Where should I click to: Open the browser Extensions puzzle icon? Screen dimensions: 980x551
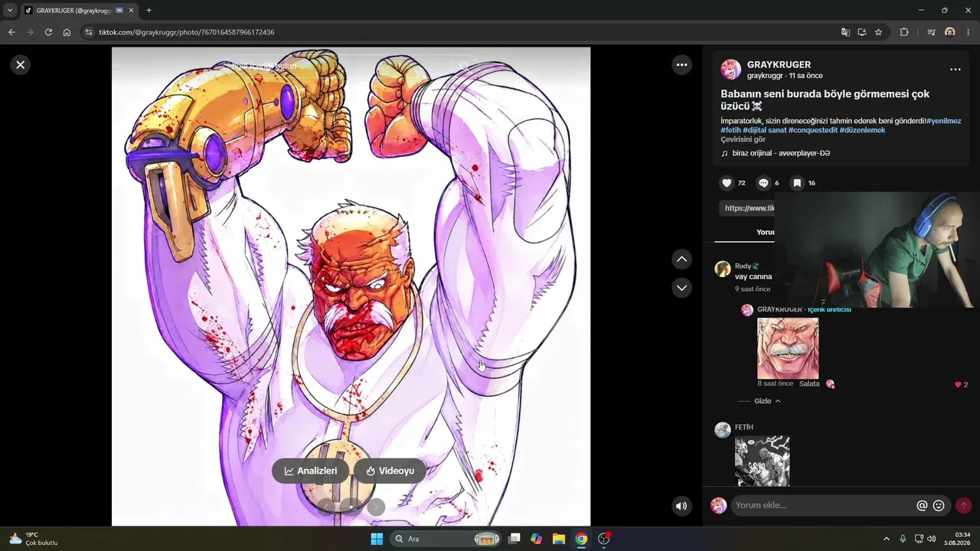[904, 32]
